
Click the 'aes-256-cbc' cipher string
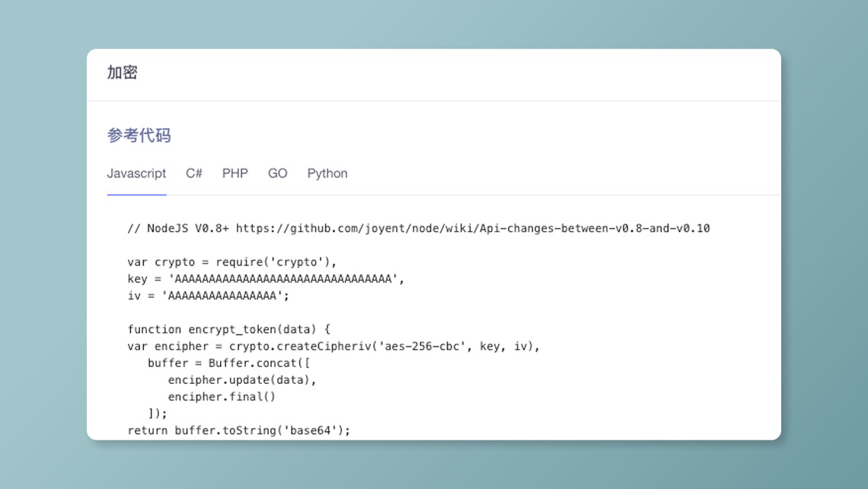423,346
